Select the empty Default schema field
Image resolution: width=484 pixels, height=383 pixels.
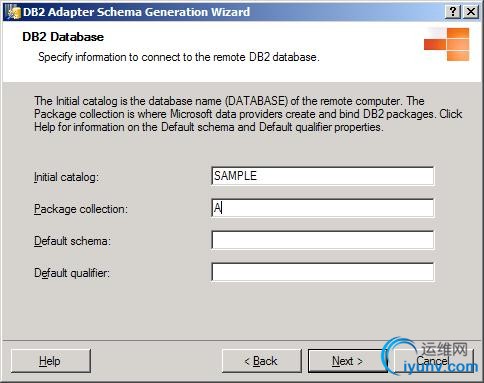[322, 240]
